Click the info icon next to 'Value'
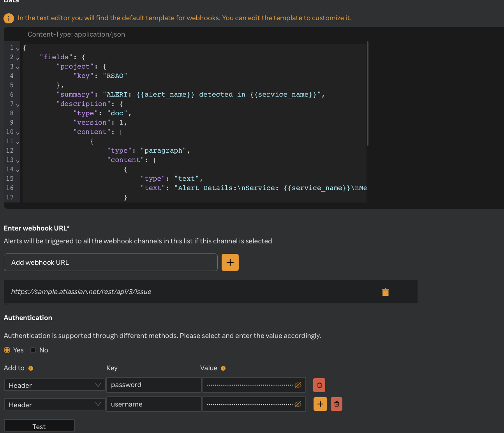Screen dimensions: 504x433 223,368
